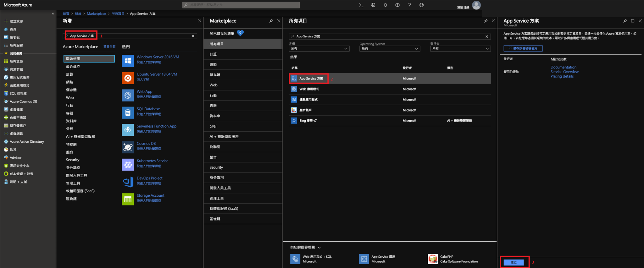This screenshot has width=644, height=268.
Task: Expand the 發行者 filter dropdown
Action: [460, 49]
